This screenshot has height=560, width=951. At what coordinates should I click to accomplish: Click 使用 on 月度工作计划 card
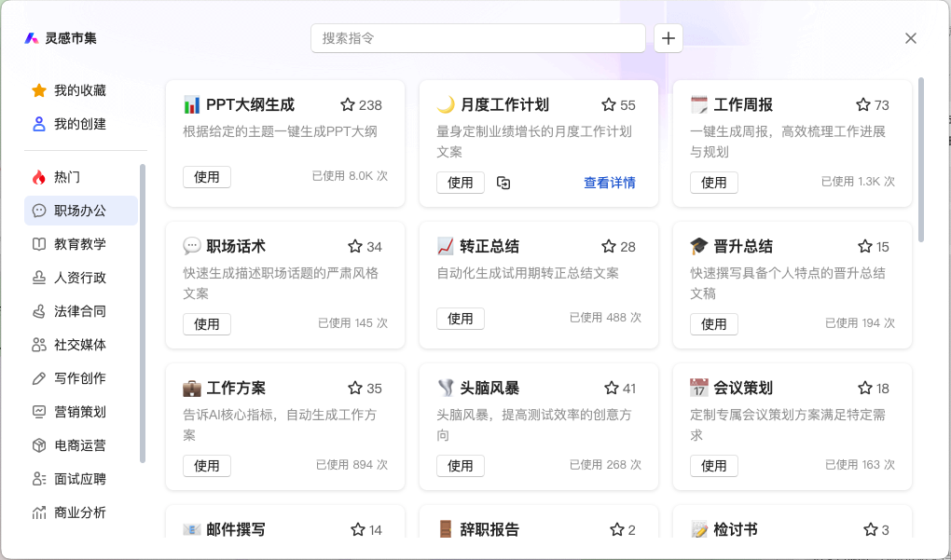[x=461, y=183]
